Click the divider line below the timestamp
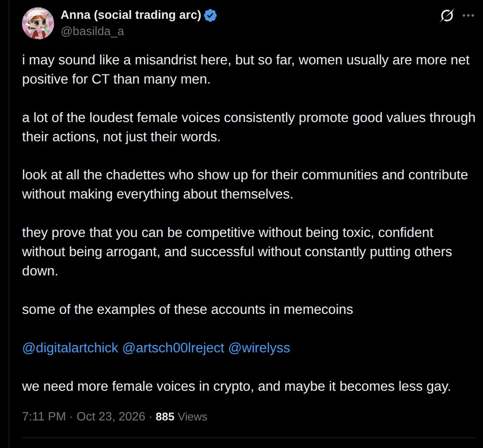Image resolution: width=483 pixels, height=448 pixels. pyautogui.click(x=249, y=438)
